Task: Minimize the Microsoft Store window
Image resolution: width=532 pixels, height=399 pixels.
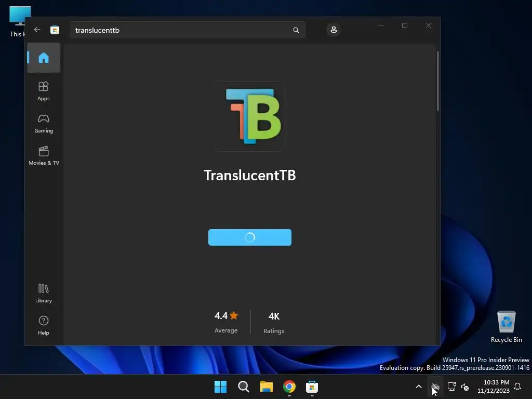Action: tap(381, 25)
